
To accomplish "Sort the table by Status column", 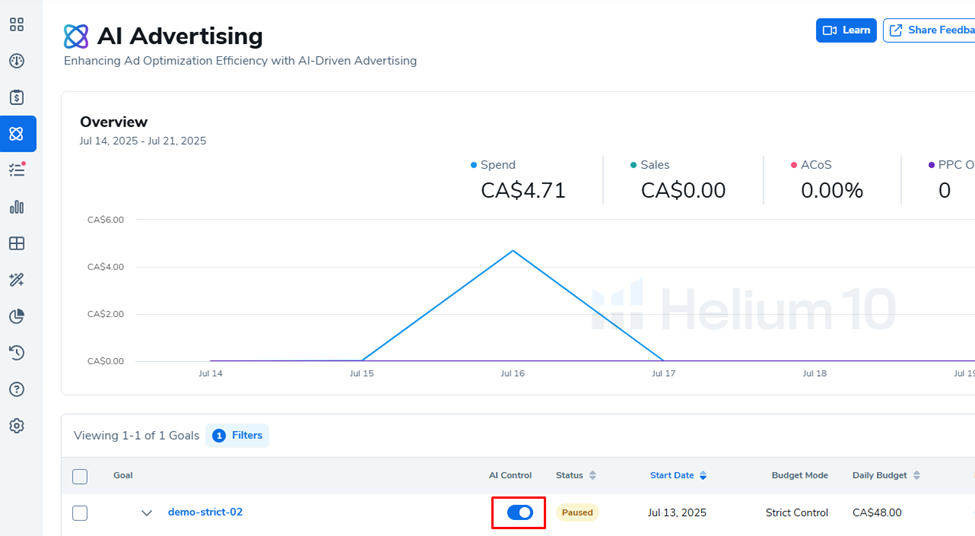I will [x=576, y=476].
